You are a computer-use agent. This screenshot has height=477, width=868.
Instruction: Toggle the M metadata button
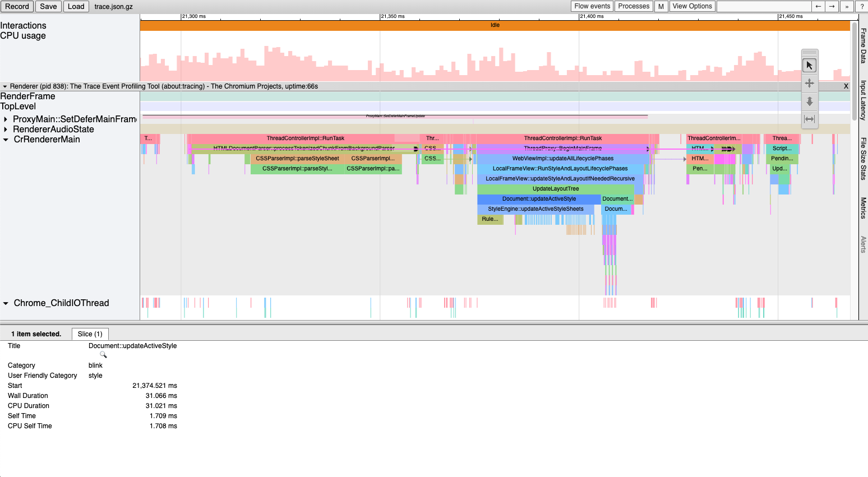click(x=661, y=6)
